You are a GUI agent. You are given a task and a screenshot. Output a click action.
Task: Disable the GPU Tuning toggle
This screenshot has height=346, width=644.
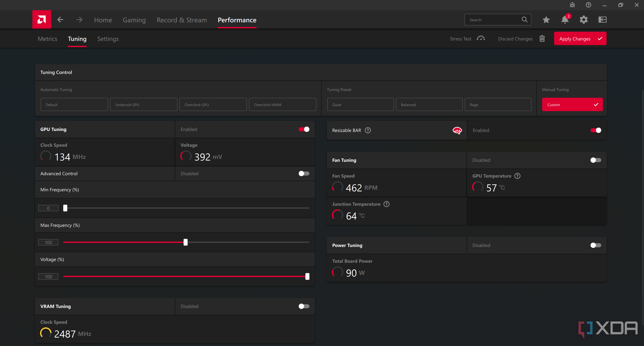pyautogui.click(x=304, y=129)
